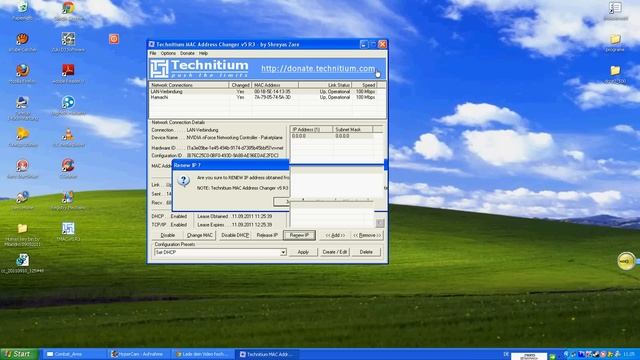The height and width of the screenshot is (360, 640).
Task: Sort by MAC Address column header
Action: pyautogui.click(x=275, y=85)
